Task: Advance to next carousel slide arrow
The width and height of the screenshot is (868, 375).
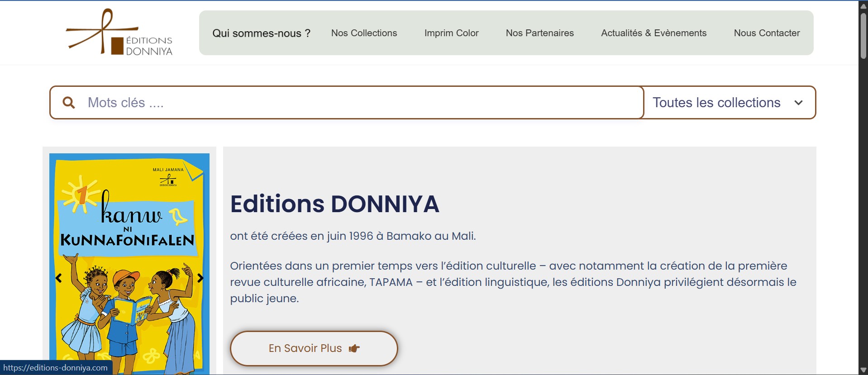Action: click(200, 278)
